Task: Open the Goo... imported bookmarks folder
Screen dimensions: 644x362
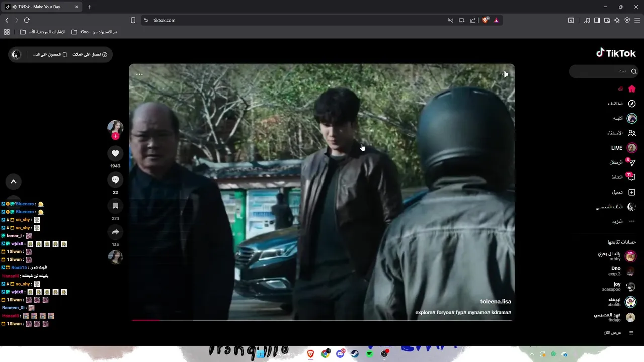Action: click(x=94, y=32)
